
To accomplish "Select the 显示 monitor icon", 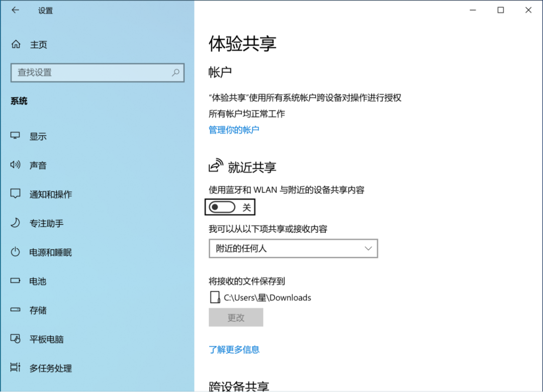I will pos(15,136).
